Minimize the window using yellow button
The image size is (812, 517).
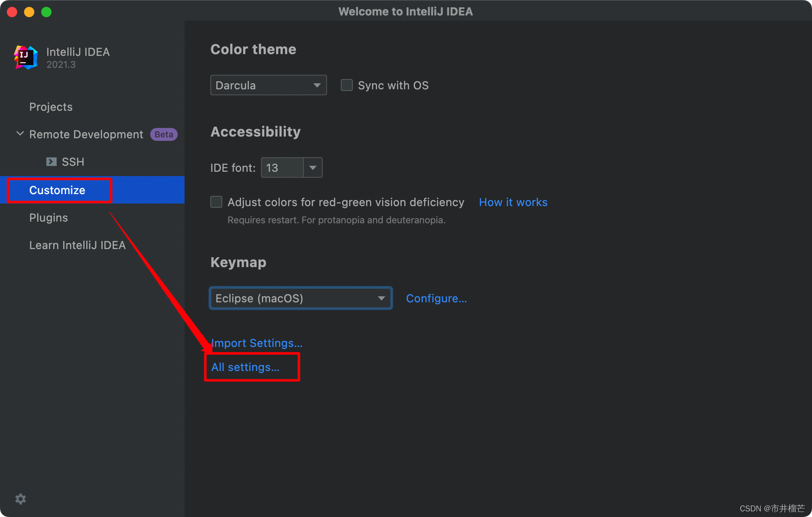(x=29, y=12)
